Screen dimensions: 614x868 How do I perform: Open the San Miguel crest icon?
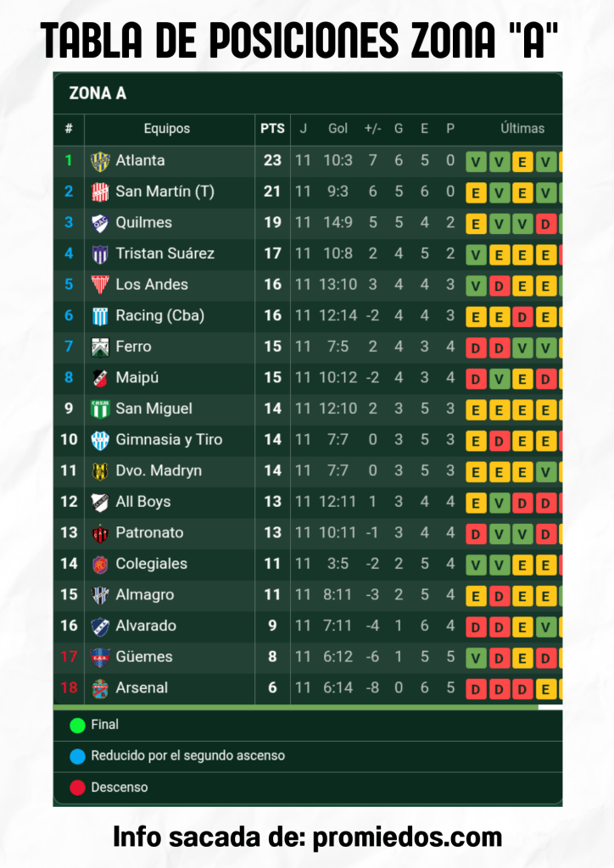100,409
